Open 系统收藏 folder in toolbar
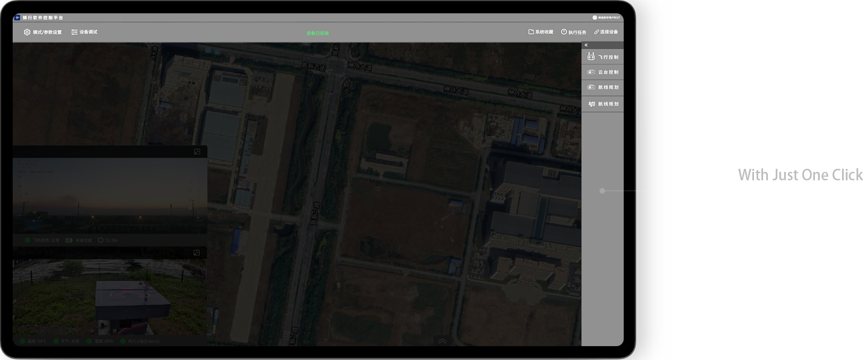This screenshot has width=868, height=360. tap(540, 32)
